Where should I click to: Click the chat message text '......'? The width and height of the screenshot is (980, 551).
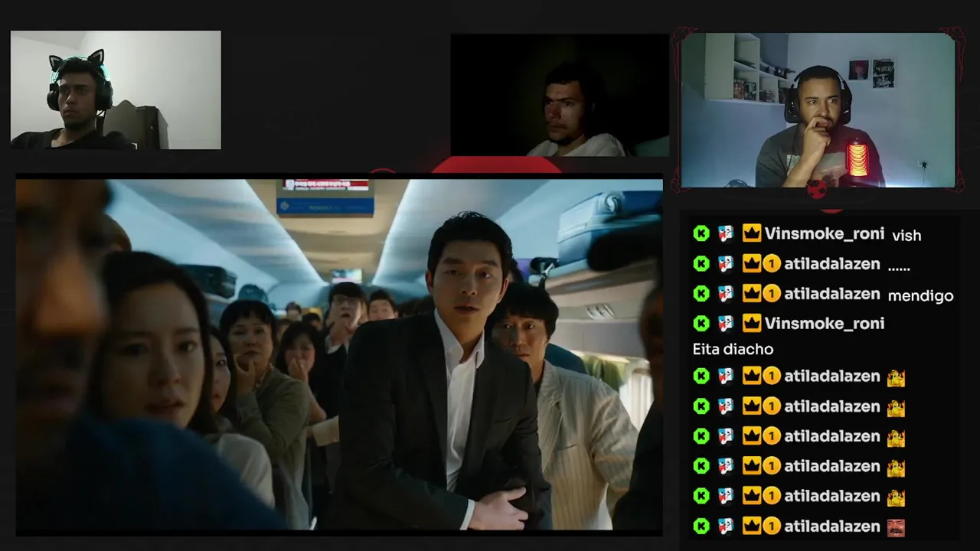click(x=899, y=267)
